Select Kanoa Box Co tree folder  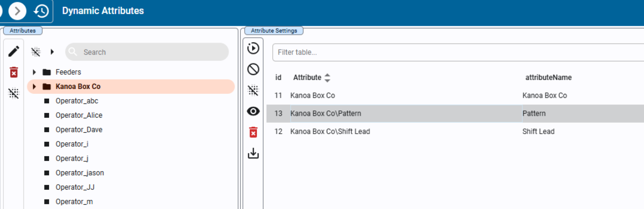point(131,86)
